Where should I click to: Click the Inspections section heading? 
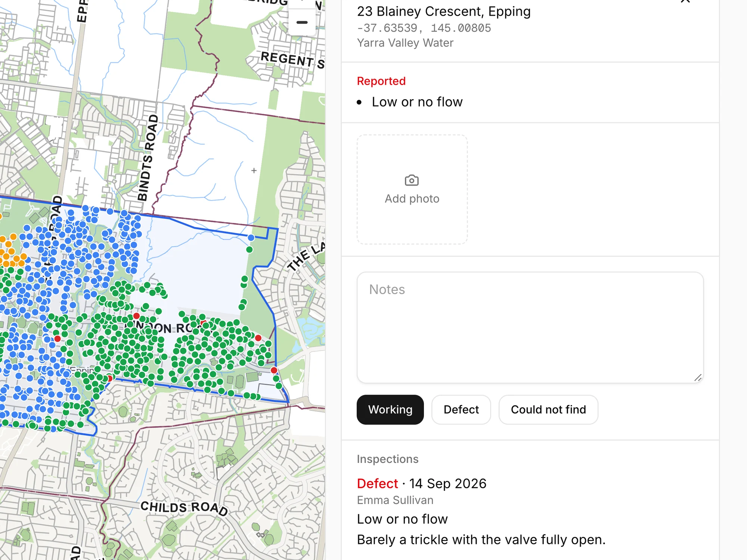click(387, 459)
